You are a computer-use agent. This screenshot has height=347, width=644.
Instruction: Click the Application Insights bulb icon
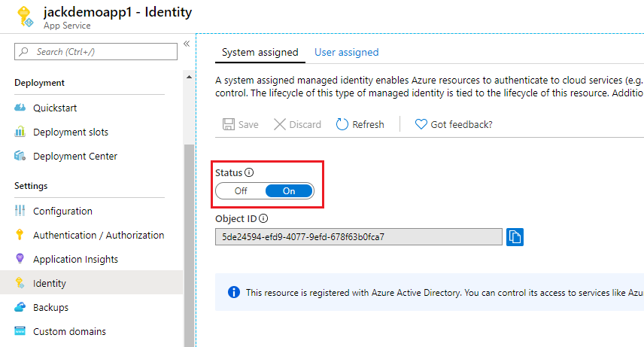pyautogui.click(x=20, y=259)
